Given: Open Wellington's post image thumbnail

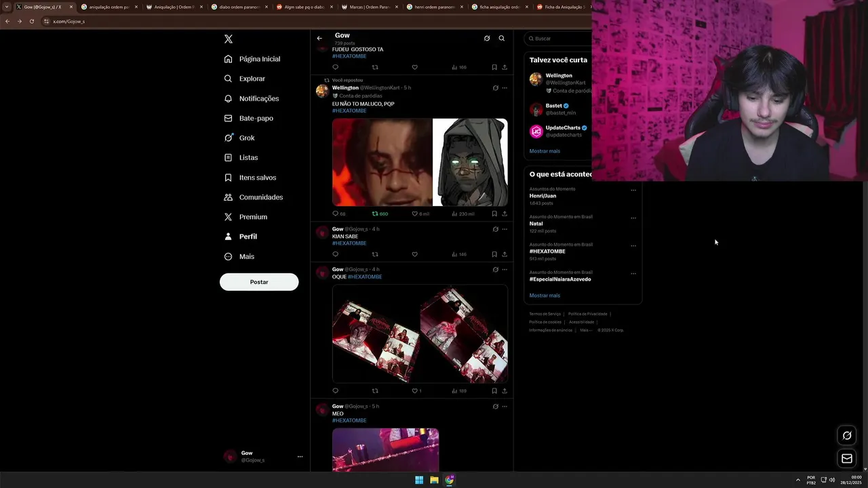Looking at the screenshot, I should tap(420, 162).
